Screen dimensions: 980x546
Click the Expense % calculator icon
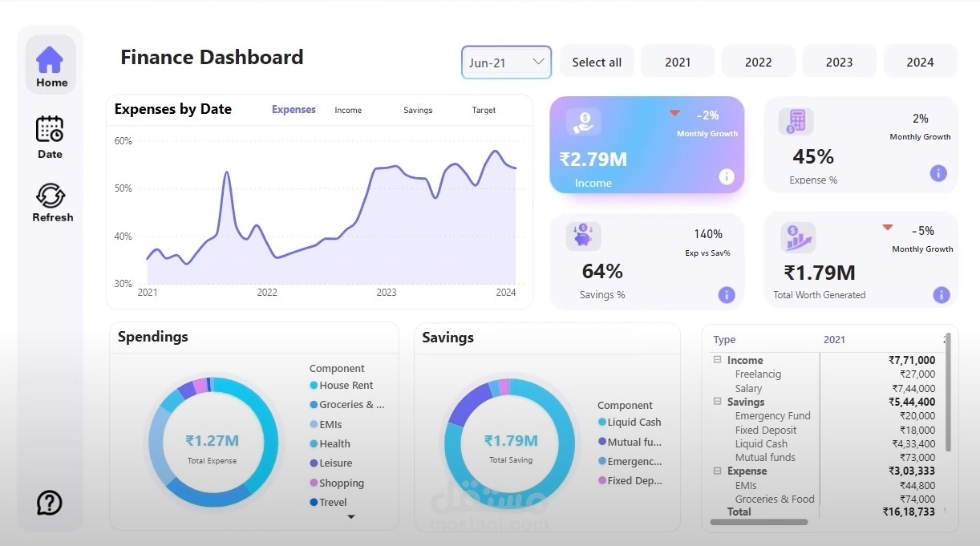(x=796, y=121)
